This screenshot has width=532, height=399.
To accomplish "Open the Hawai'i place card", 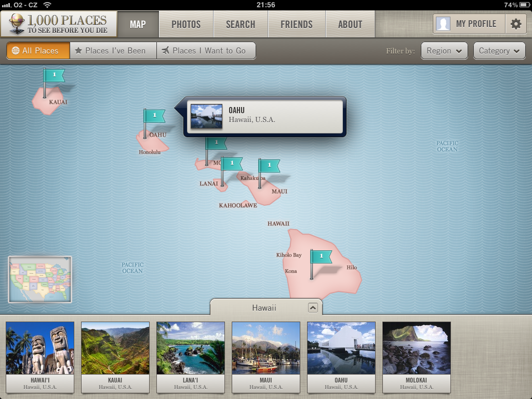I will (x=40, y=357).
